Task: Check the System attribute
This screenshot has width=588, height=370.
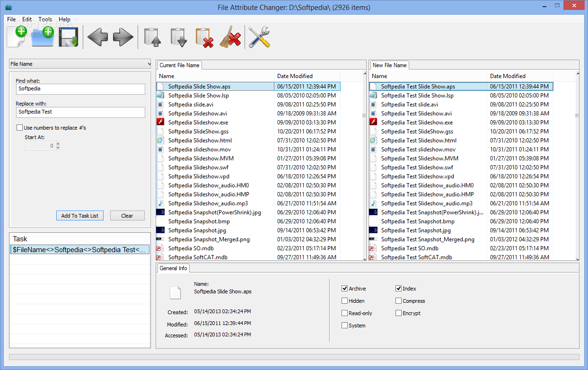Action: 344,326
